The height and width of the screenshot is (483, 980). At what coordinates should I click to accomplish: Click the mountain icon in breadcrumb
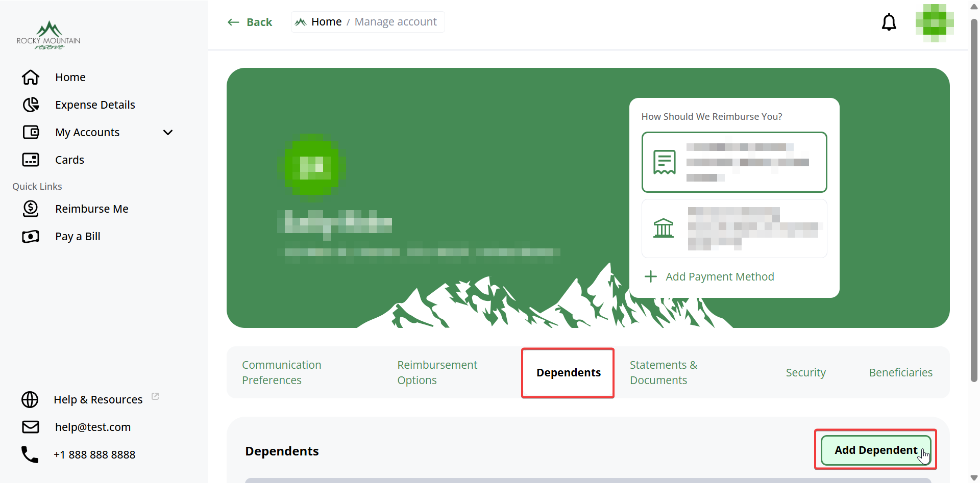coord(301,22)
